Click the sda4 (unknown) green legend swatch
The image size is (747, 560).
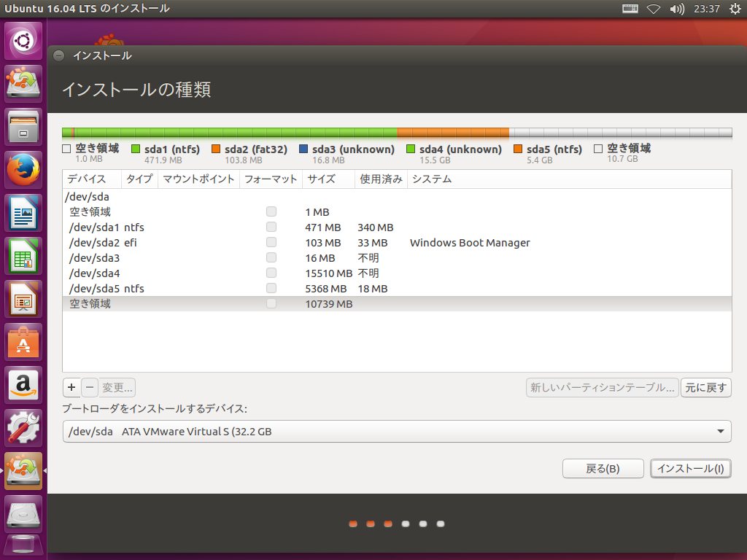(x=411, y=149)
